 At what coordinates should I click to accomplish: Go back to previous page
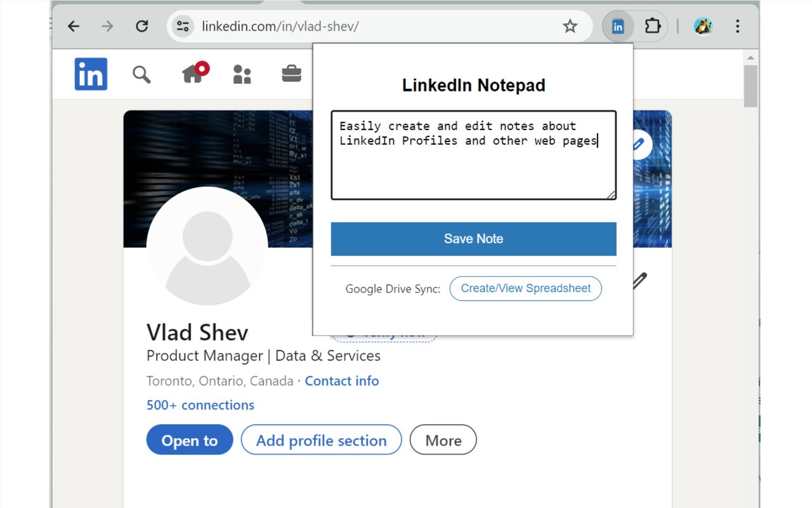point(74,26)
